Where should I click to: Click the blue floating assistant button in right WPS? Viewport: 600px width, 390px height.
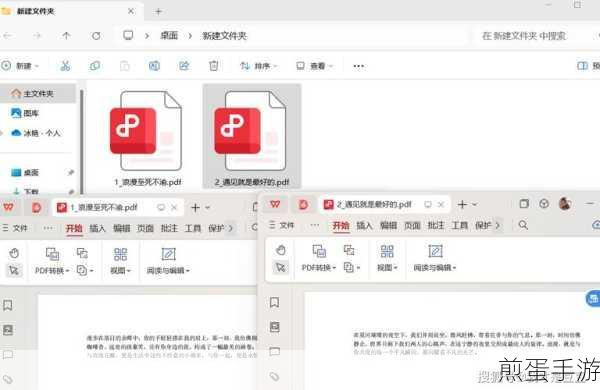pos(593,299)
